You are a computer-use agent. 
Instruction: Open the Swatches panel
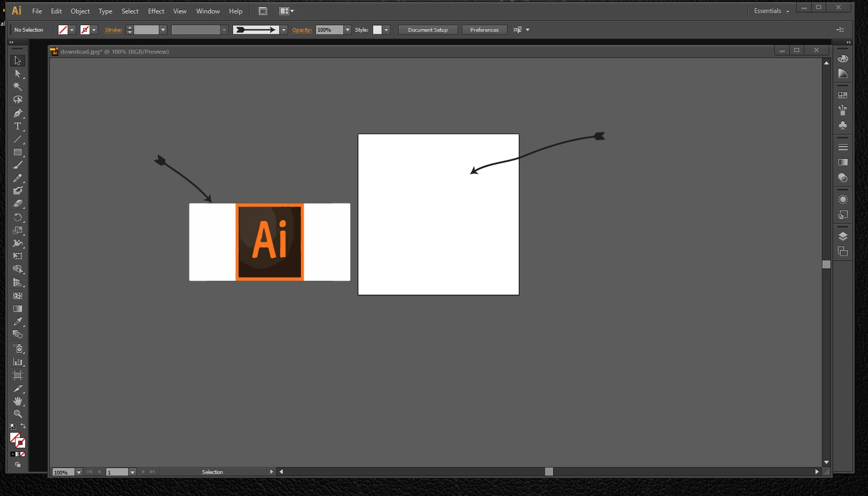(x=843, y=95)
